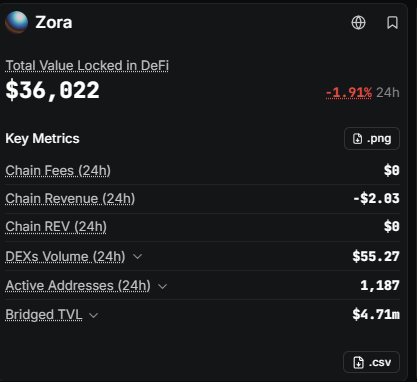
Task: Click the $4.71m bridged TVL value
Action: coord(376,314)
